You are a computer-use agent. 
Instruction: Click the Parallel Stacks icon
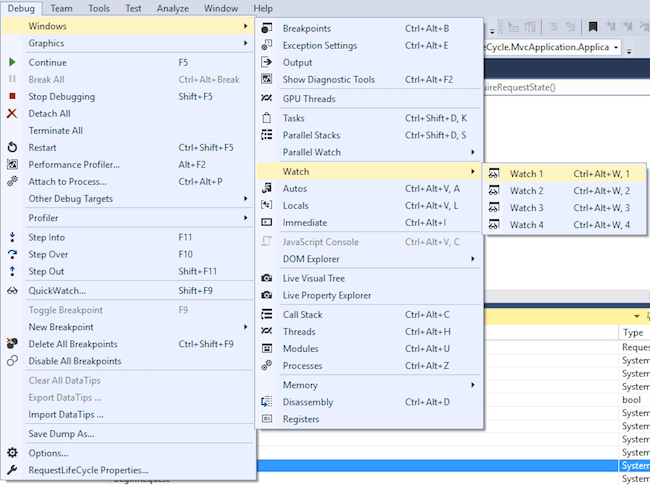click(267, 135)
